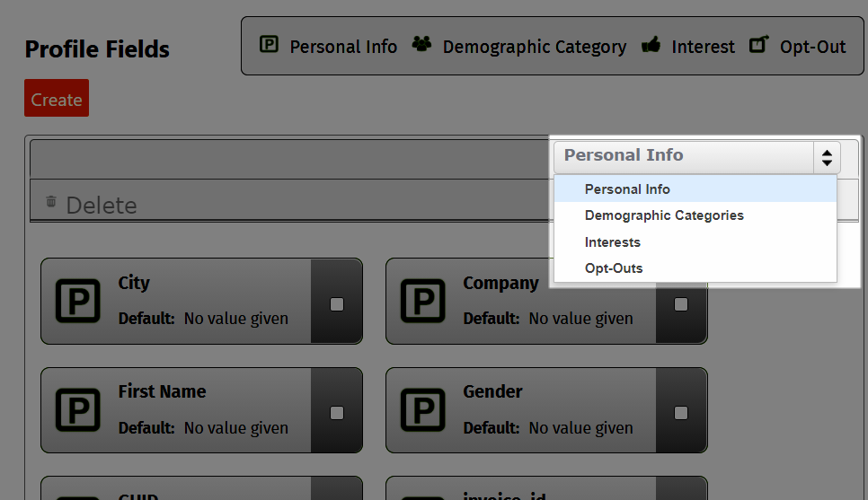
Task: Check the City field checkbox
Action: tap(337, 304)
